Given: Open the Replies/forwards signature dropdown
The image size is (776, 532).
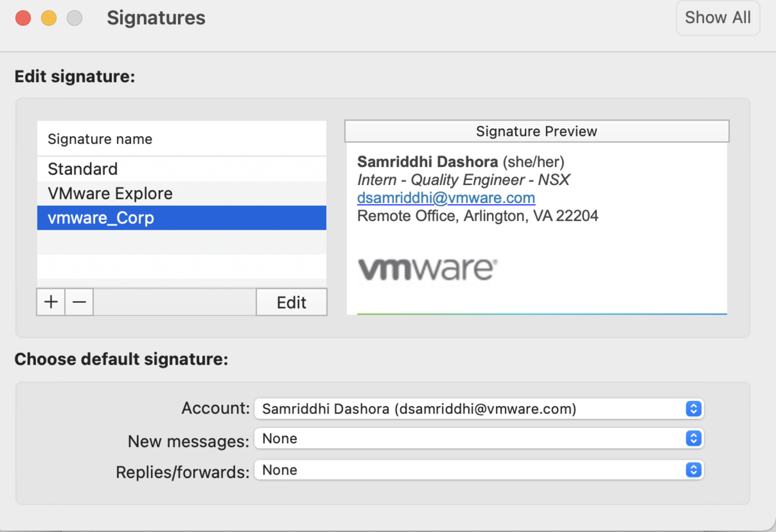Looking at the screenshot, I should (x=470, y=470).
